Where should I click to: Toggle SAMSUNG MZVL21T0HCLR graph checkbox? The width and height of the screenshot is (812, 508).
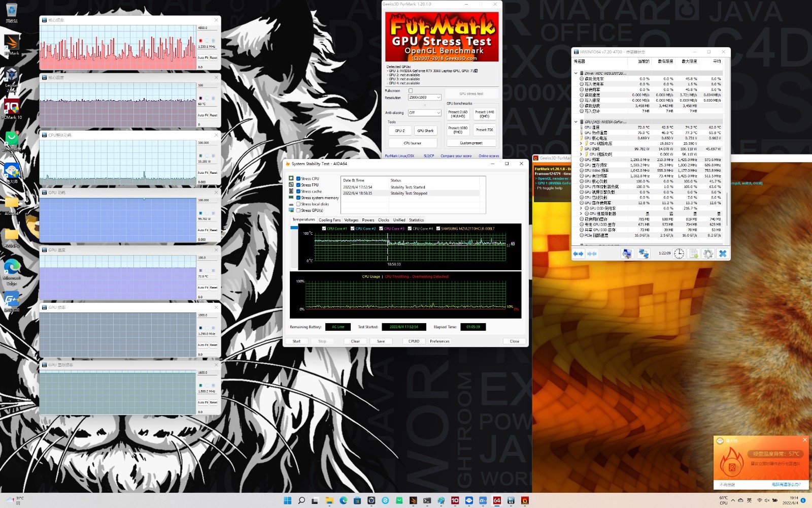coord(438,229)
